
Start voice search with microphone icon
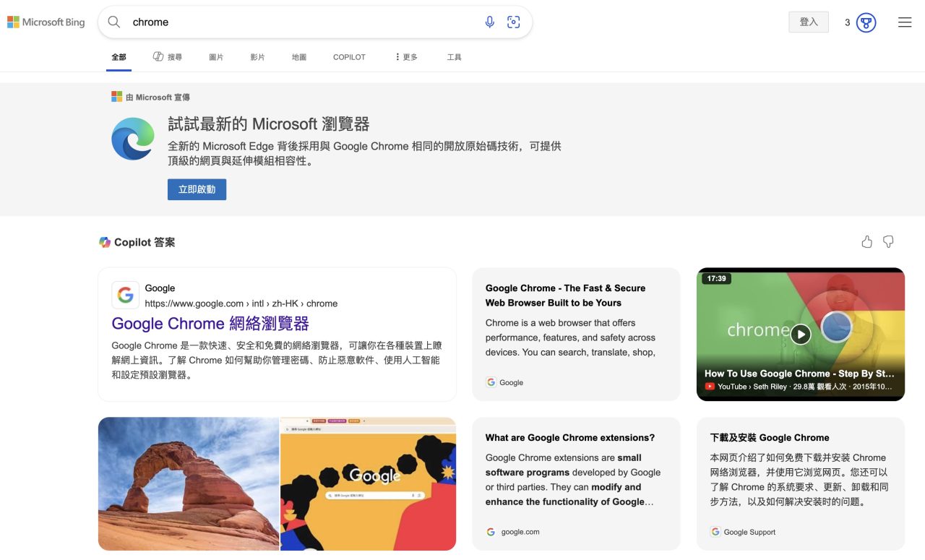pyautogui.click(x=490, y=22)
